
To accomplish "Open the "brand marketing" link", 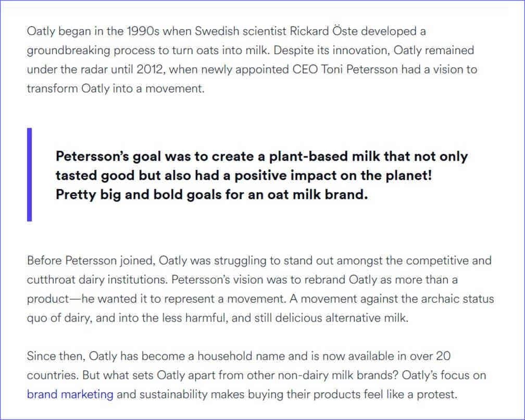I will [70, 394].
